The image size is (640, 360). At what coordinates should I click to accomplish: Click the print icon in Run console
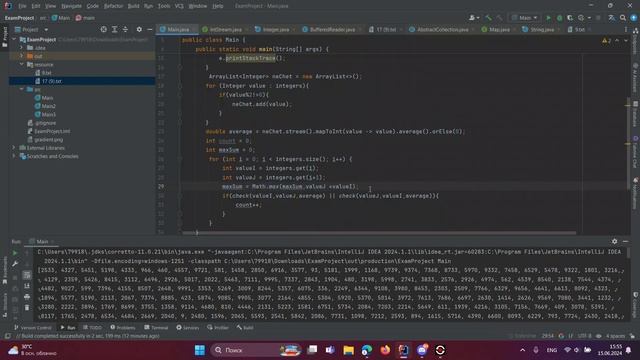pyautogui.click(x=27, y=297)
